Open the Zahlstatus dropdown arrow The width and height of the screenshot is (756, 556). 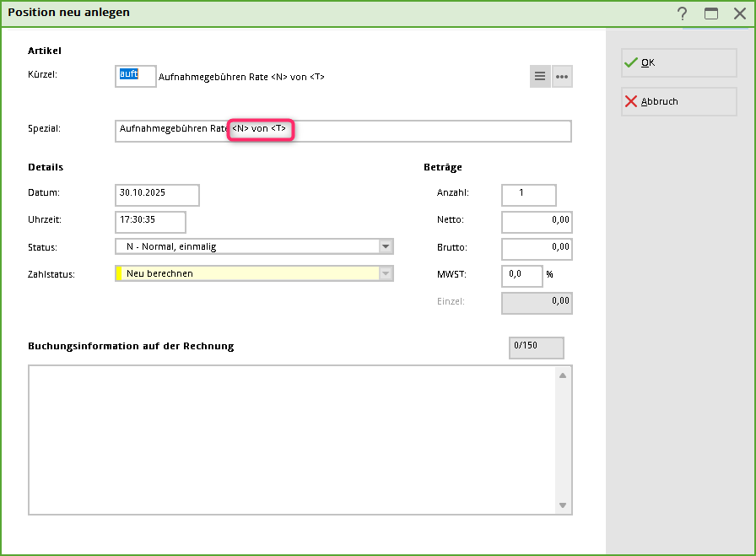pos(386,274)
